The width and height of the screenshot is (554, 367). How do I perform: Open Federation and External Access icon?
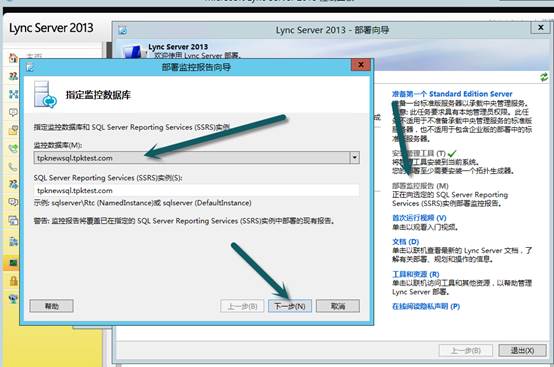[x=13, y=242]
